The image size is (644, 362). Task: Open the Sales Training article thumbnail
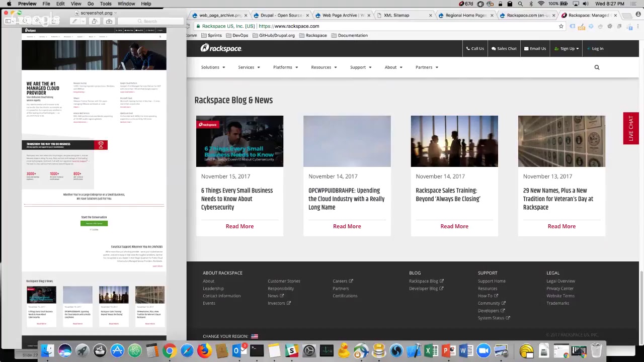pos(454,141)
